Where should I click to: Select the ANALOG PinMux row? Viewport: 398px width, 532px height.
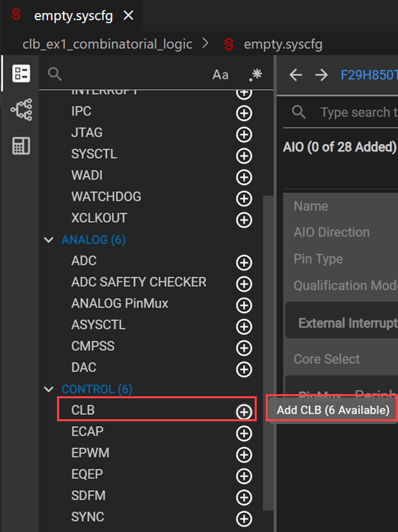pos(157,304)
